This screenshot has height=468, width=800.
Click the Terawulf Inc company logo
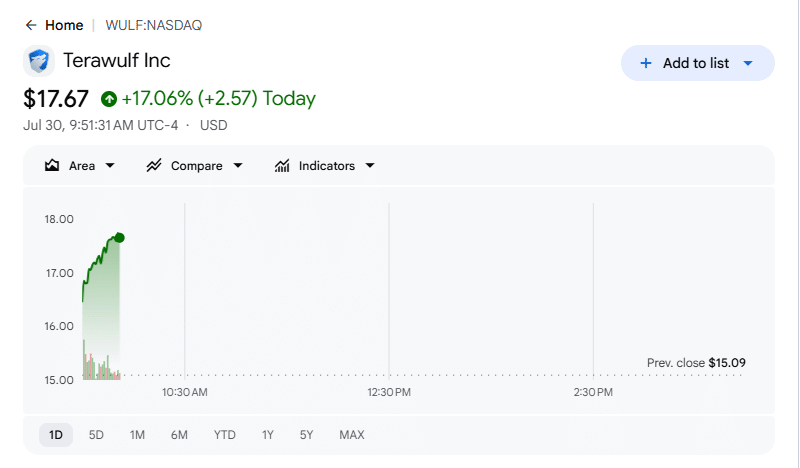coord(39,61)
